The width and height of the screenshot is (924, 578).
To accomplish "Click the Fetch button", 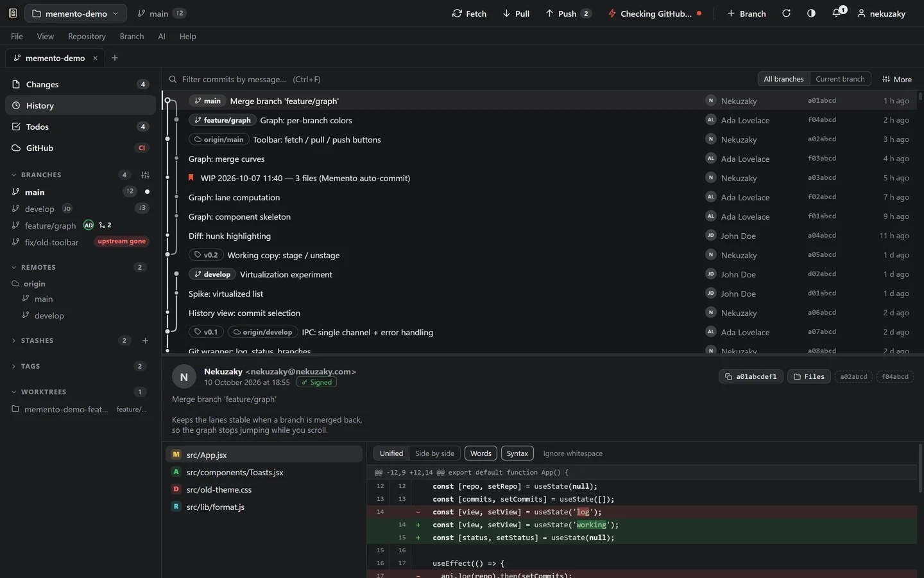I will (x=469, y=13).
